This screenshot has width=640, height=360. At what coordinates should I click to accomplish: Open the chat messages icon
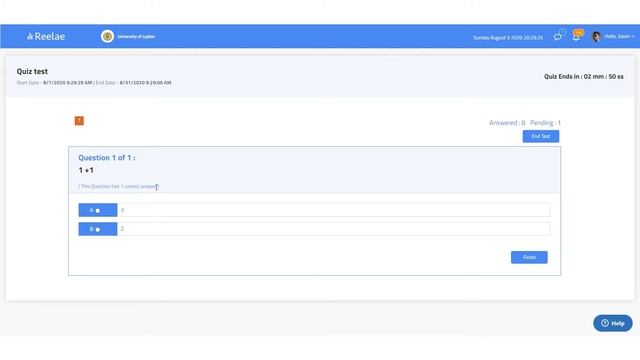558,37
